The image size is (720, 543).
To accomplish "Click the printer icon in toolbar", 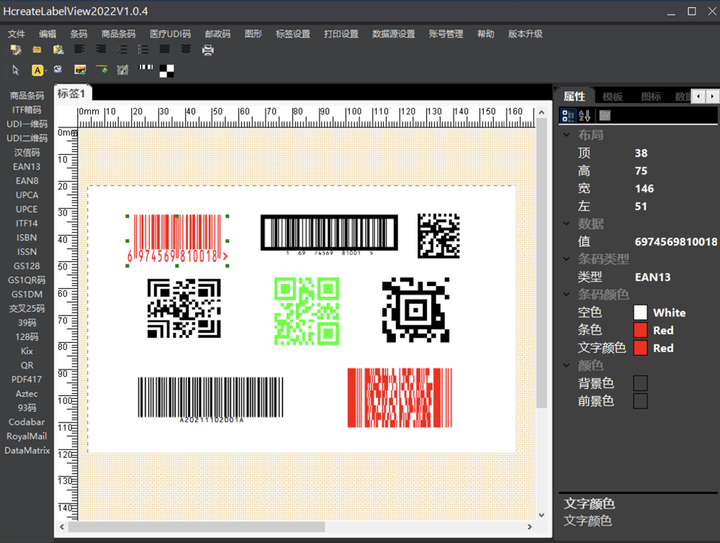I will (208, 50).
